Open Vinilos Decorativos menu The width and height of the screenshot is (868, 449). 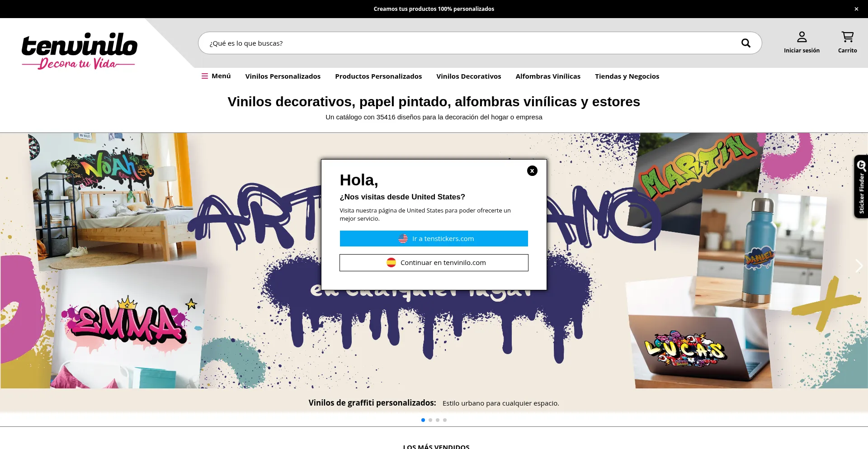pos(468,76)
